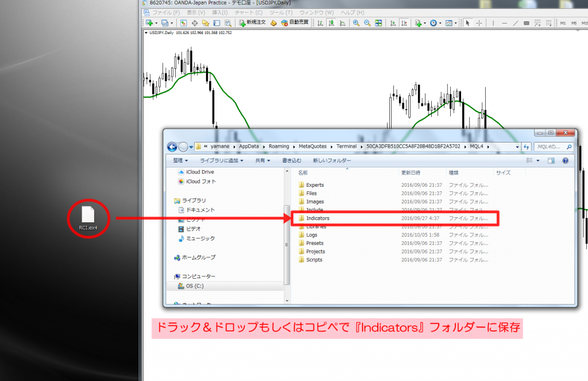
Task: Open the address bar history dropdown
Action: tap(517, 147)
